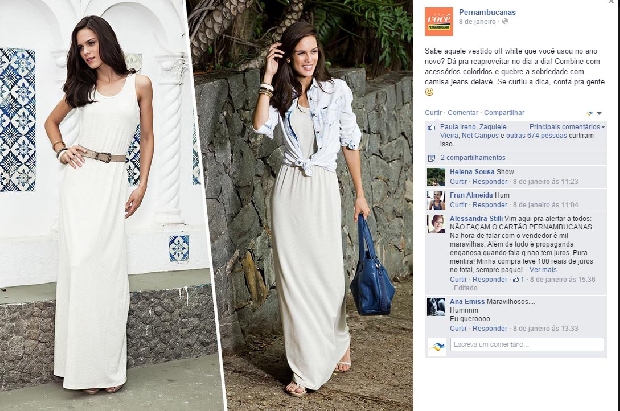Expand the Principais comentários sort menu

click(567, 127)
